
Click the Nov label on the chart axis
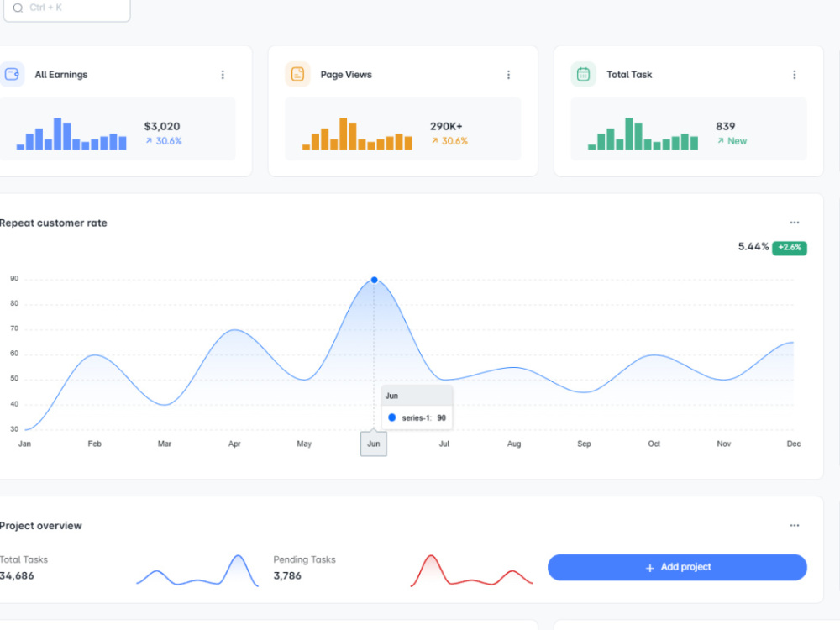point(724,444)
